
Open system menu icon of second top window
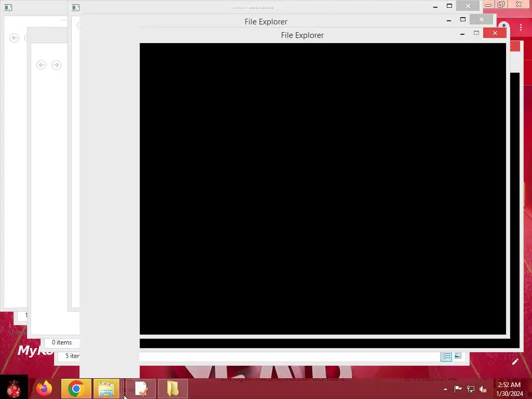tap(76, 7)
